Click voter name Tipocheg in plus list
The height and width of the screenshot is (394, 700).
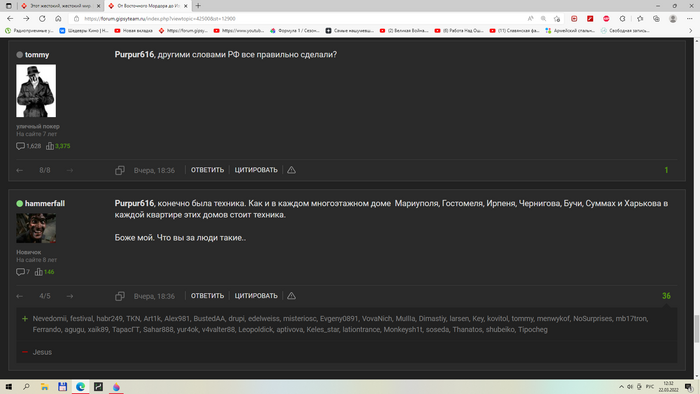(x=533, y=330)
